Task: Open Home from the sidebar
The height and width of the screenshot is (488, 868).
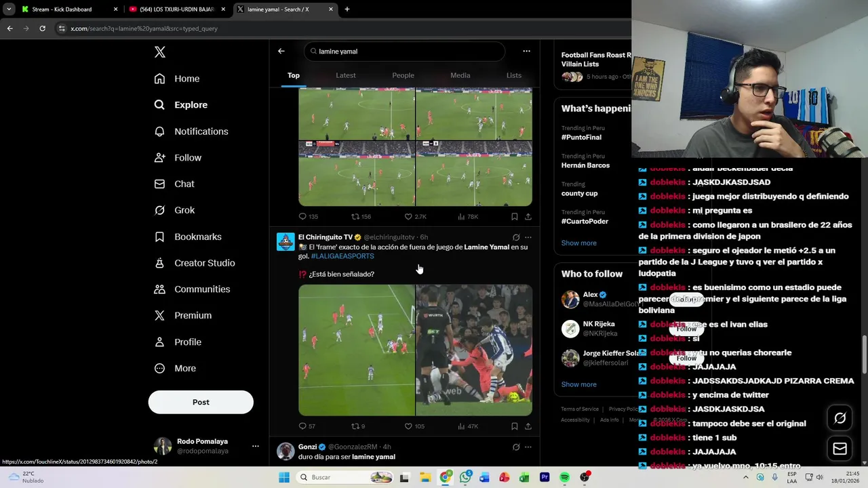Action: tap(177, 79)
